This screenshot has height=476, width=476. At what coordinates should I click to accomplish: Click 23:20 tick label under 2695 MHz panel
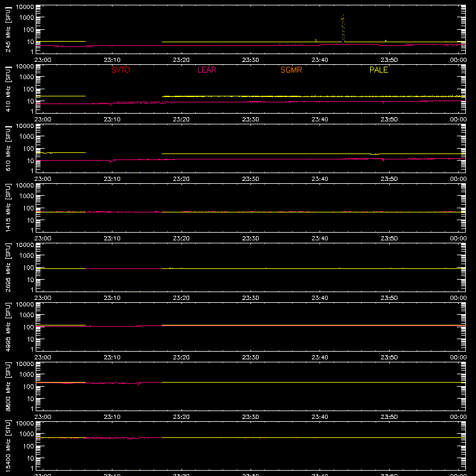181,298
